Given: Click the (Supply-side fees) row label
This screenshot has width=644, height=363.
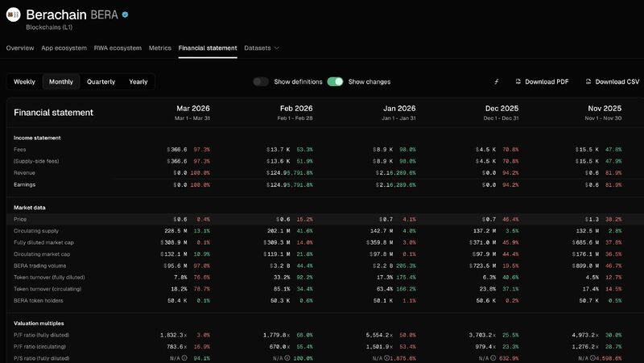Looking at the screenshot, I should 36,161.
